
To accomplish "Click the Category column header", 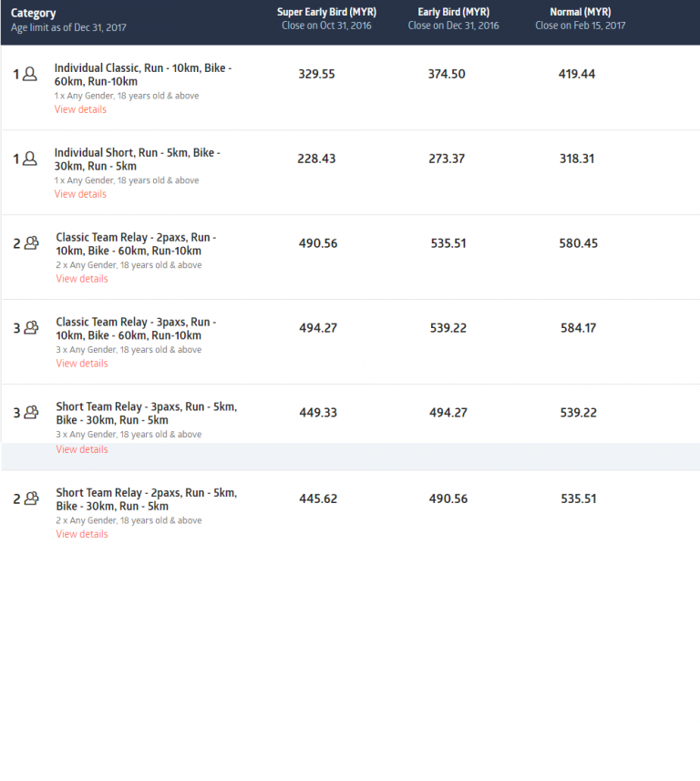I will click(34, 14).
